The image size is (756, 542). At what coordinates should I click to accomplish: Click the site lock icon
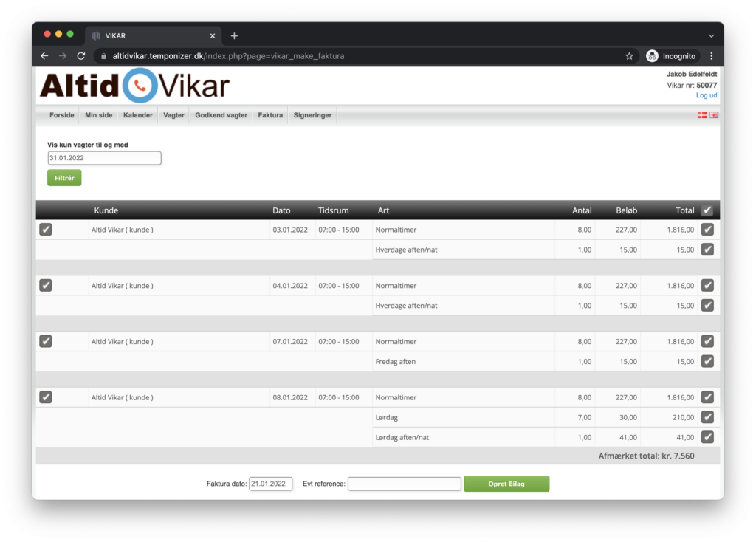coord(103,56)
